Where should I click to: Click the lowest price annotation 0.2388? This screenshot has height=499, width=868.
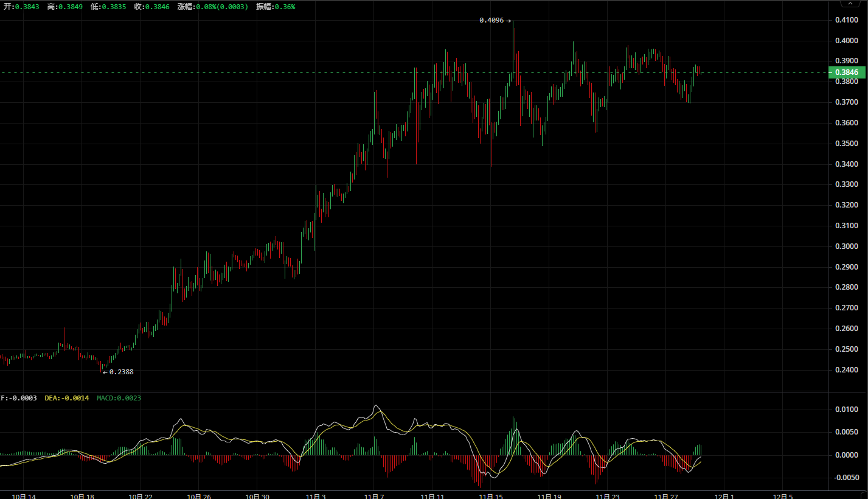[x=121, y=372]
